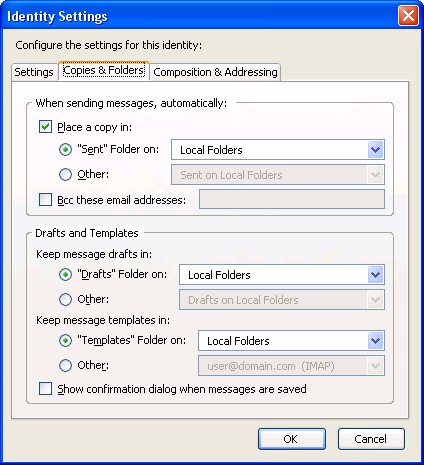
Task: Click the Bcc email addresses text field
Action: tap(292, 199)
